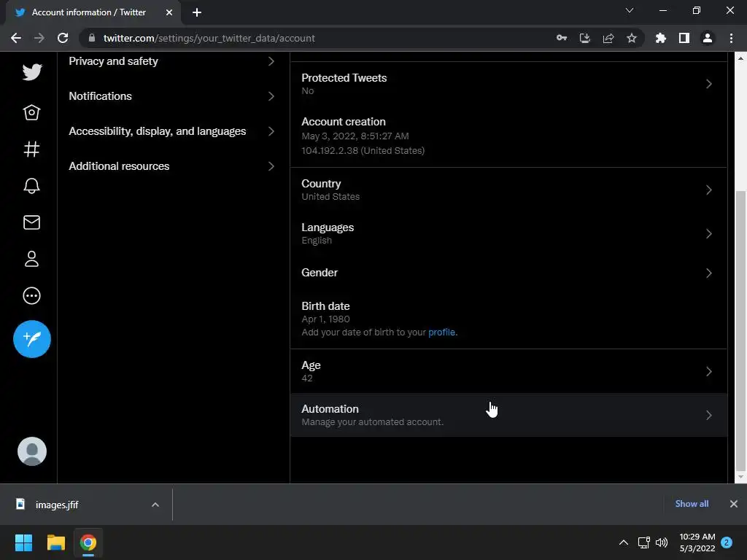This screenshot has width=747, height=560.
Task: Open Automation setting row
Action: click(x=508, y=415)
